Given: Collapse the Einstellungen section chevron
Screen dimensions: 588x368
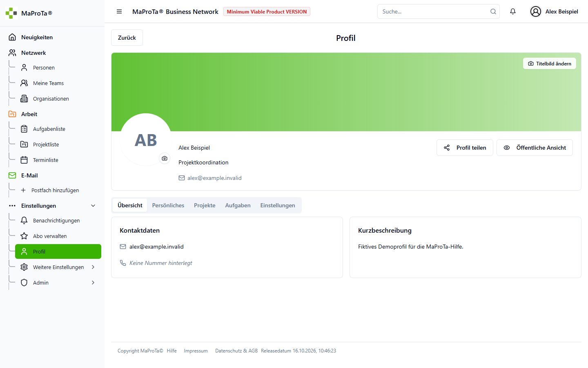Looking at the screenshot, I should (x=93, y=206).
